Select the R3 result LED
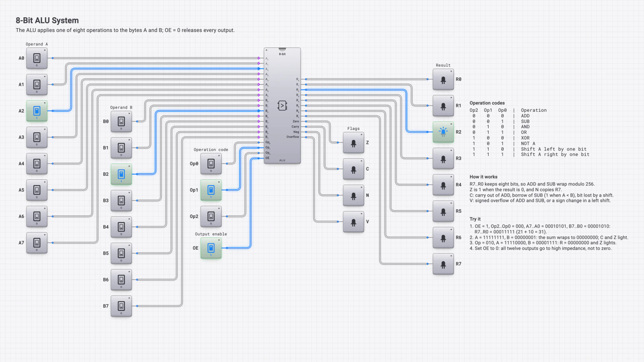Image resolution: width=644 pixels, height=362 pixels. click(x=443, y=158)
